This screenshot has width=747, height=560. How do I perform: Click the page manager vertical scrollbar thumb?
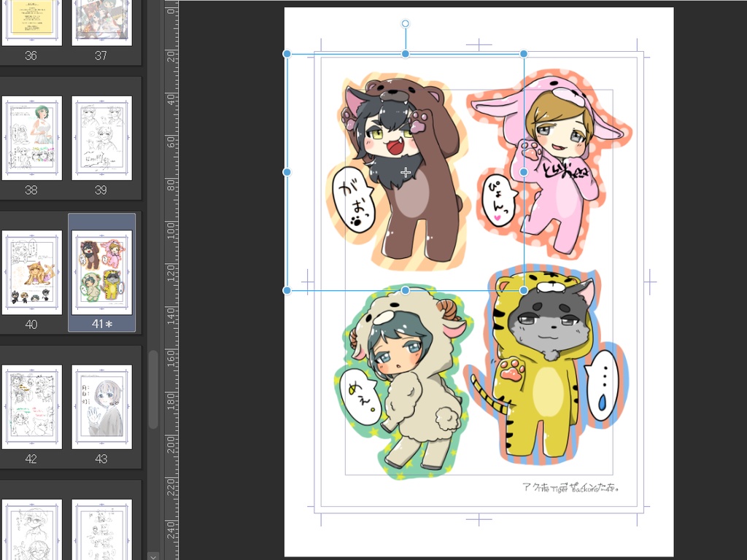153,389
